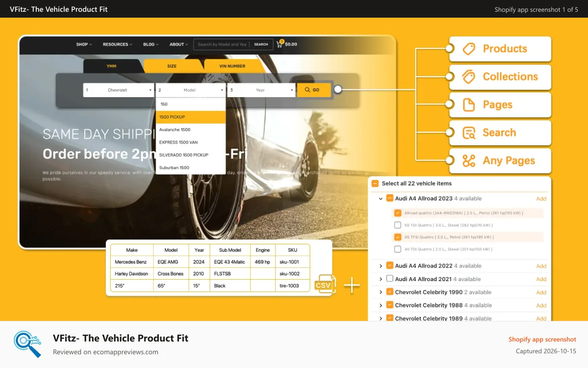The image size is (588, 368).
Task: Click Add for Audi A4 Allroad 2022
Action: click(541, 266)
